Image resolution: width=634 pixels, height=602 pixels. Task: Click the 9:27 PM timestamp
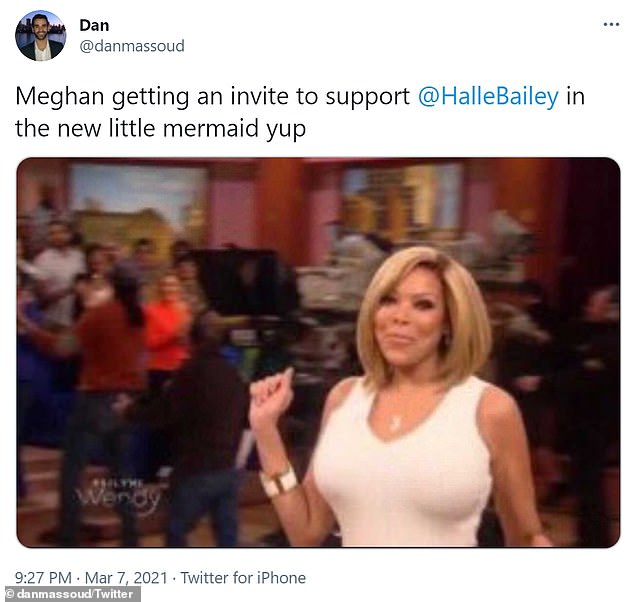[43, 577]
